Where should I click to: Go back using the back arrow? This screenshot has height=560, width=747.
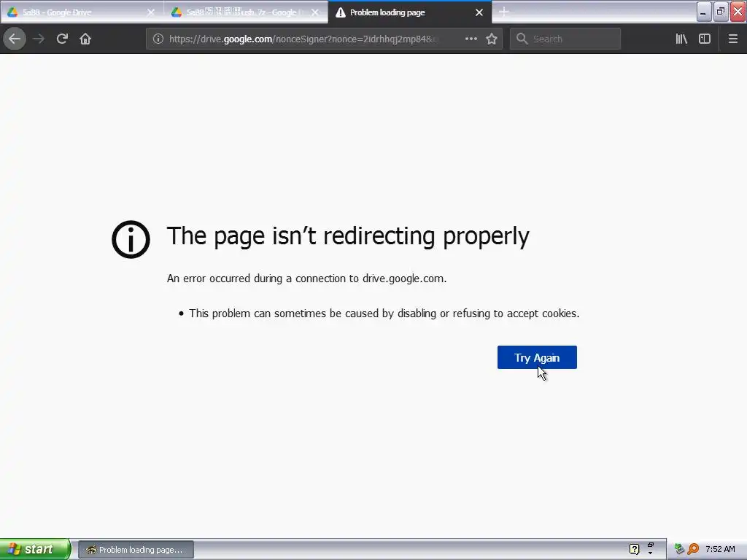click(x=15, y=39)
